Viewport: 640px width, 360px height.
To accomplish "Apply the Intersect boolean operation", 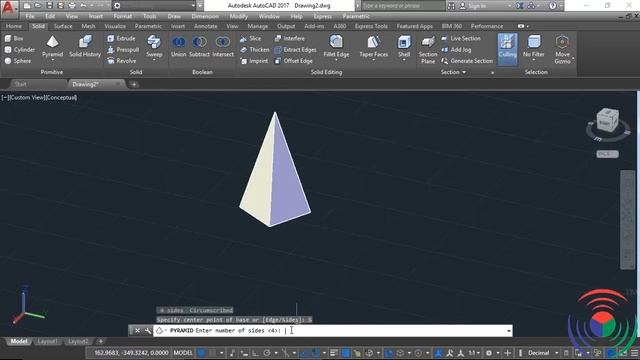I will [223, 46].
